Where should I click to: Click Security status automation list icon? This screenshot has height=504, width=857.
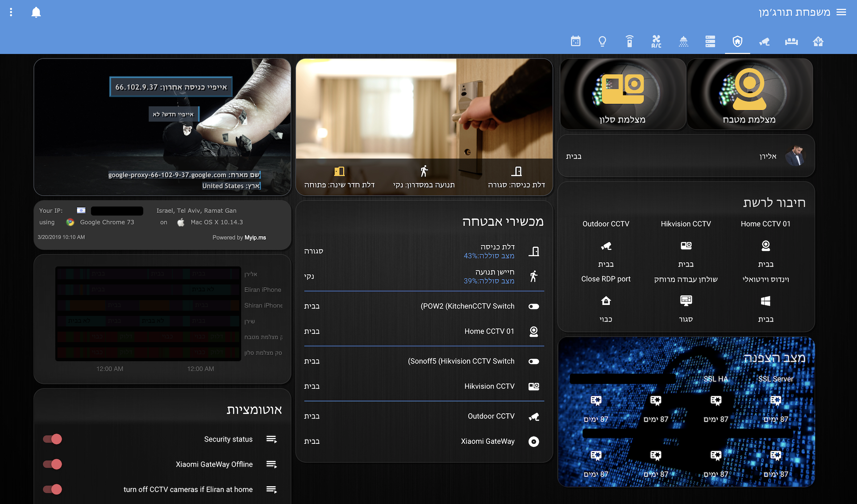[271, 439]
